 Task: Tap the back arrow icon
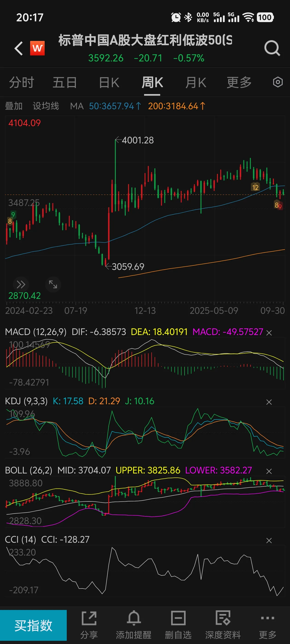[19, 48]
